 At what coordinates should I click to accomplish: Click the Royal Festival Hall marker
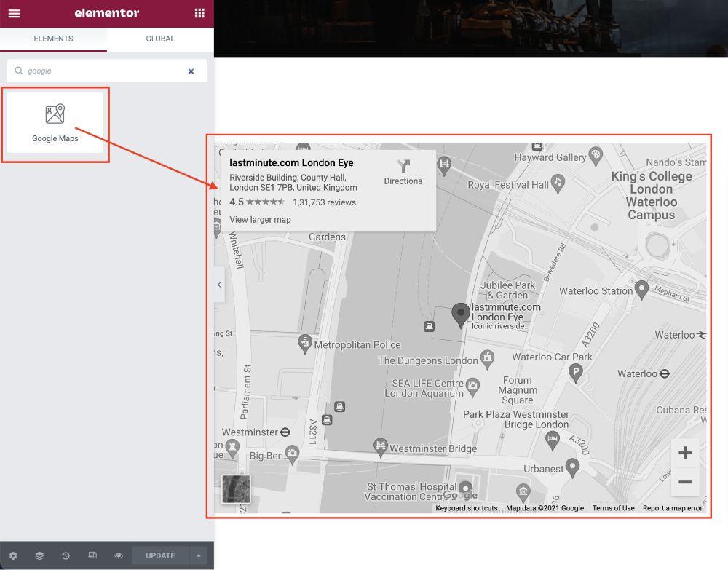coord(558,183)
